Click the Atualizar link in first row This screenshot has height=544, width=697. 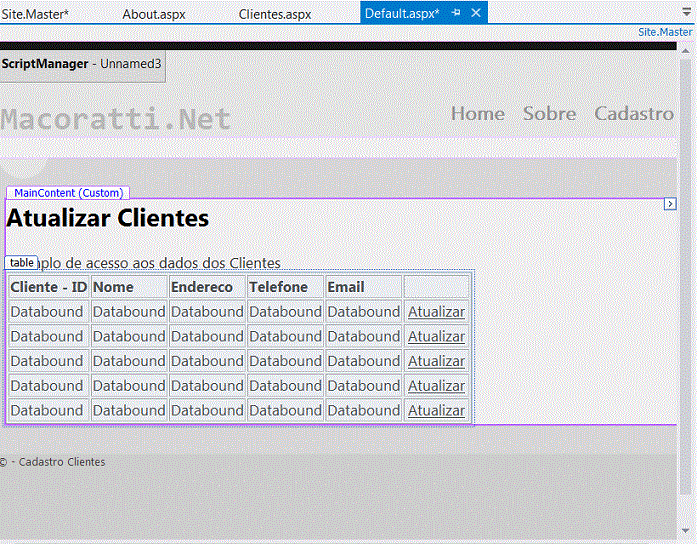(x=436, y=312)
